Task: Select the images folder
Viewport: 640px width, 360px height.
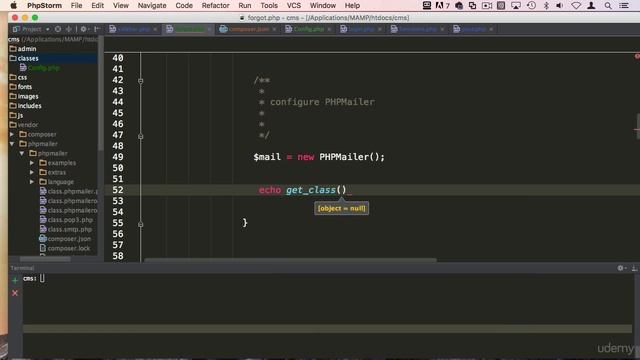Action: 28,96
